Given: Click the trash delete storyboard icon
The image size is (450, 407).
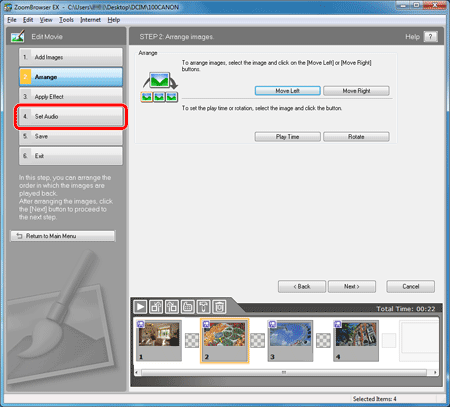Looking at the screenshot, I should [219, 307].
